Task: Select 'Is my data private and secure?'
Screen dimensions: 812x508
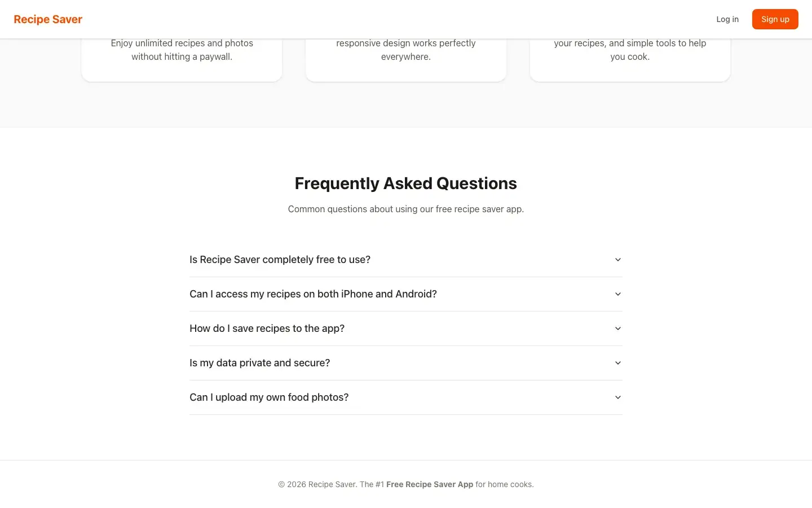Action: (259, 363)
